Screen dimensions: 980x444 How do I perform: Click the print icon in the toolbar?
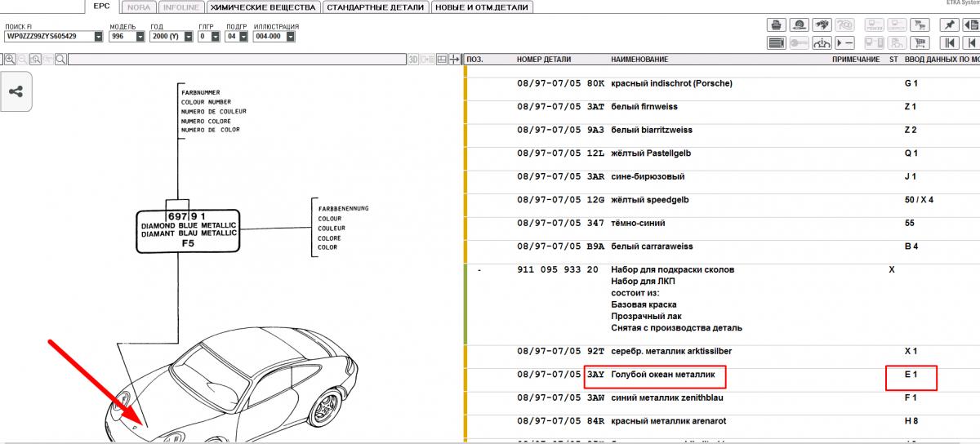(x=776, y=25)
